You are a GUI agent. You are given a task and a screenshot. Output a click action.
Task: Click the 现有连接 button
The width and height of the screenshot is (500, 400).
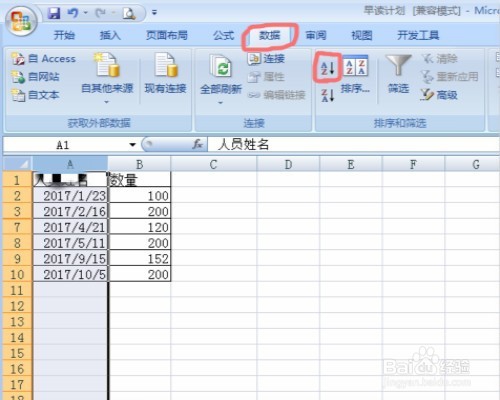[x=165, y=73]
